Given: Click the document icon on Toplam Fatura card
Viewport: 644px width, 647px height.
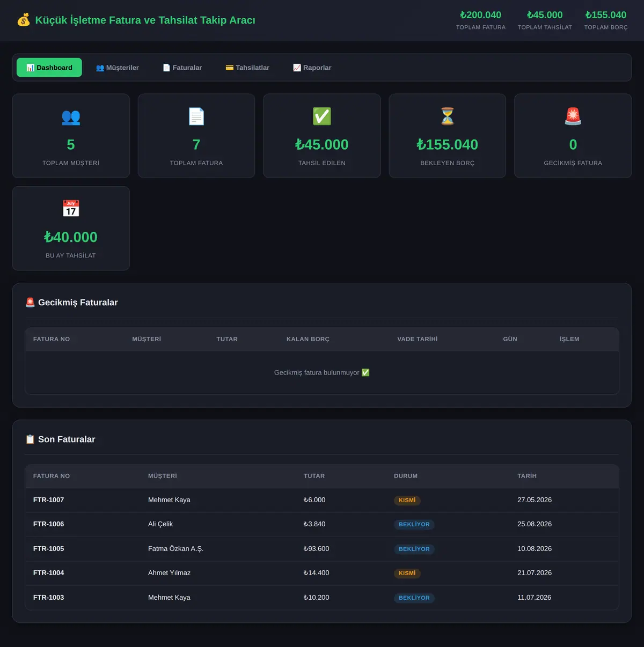Looking at the screenshot, I should 196,116.
